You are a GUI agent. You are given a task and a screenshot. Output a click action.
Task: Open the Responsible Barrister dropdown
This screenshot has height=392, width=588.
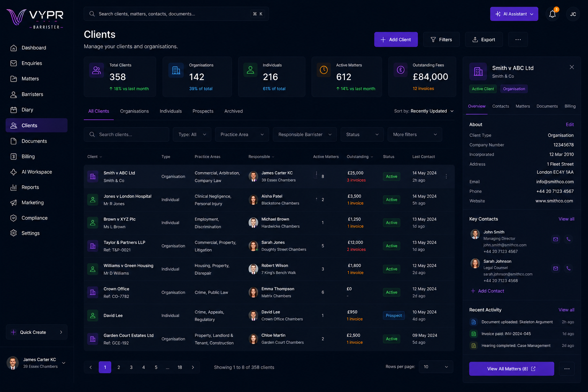[x=305, y=134]
